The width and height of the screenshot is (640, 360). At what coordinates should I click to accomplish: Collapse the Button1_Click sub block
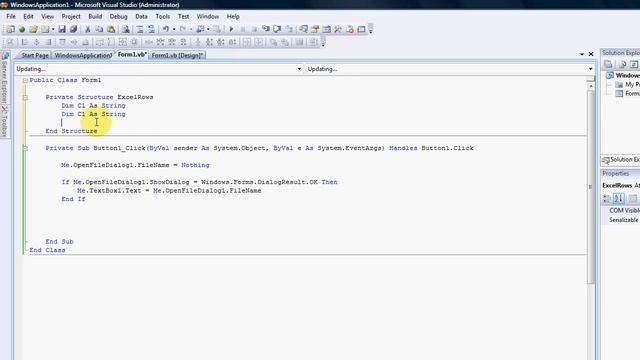[25, 148]
